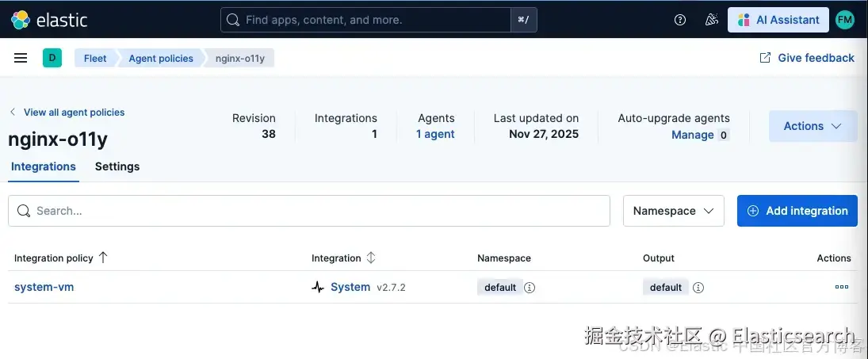868x359 pixels.
Task: Open the Actions dropdown button
Action: pos(813,126)
